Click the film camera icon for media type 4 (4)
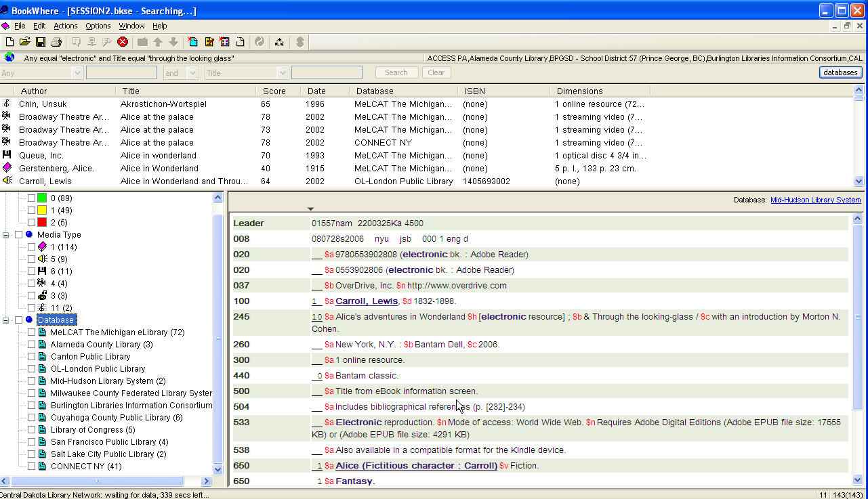This screenshot has width=868, height=499. pos(42,283)
